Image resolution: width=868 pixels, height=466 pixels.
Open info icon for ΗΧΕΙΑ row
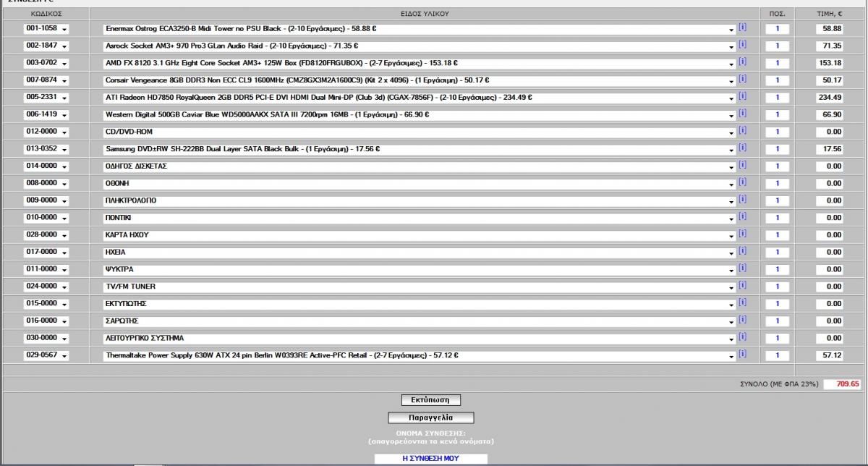[x=742, y=251]
